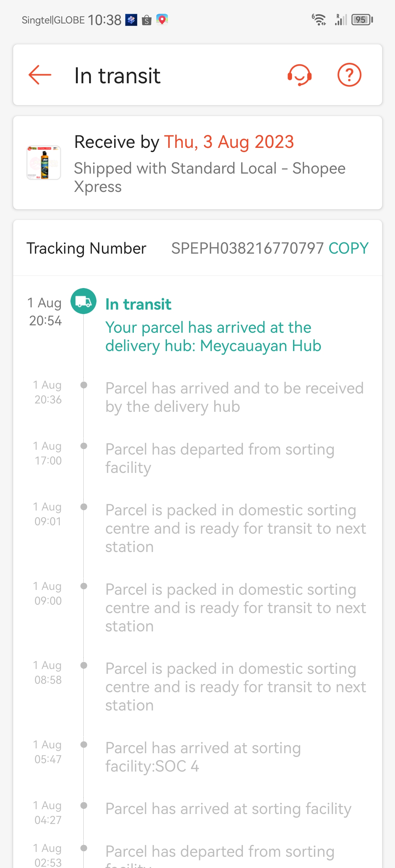The height and width of the screenshot is (868, 395).
Task: Tap the 20:36 delivery hub received entry
Action: 234,397
